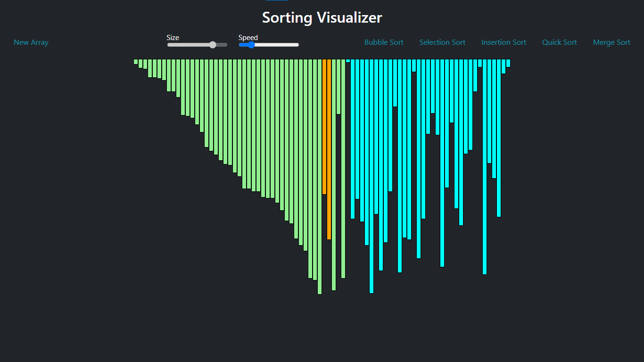
Task: Click the Size label above the slider
Action: [x=173, y=37]
